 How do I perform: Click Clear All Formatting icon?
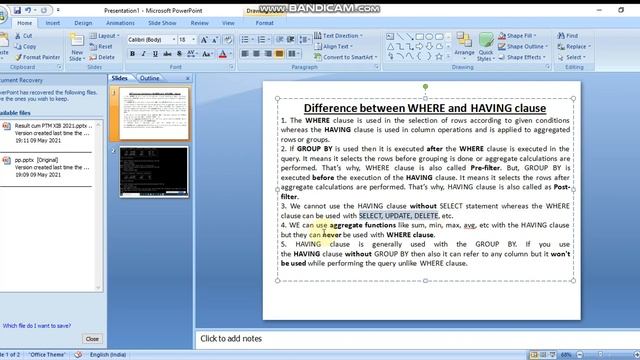[x=228, y=40]
